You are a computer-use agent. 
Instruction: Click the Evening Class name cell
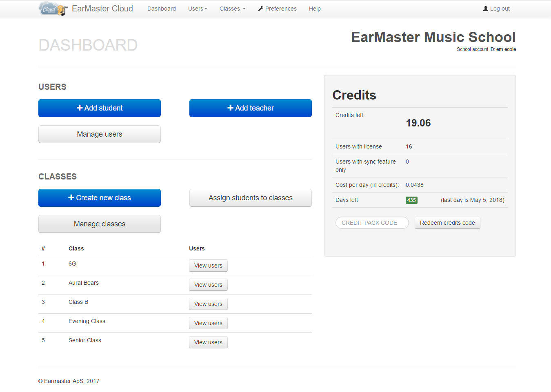[87, 321]
